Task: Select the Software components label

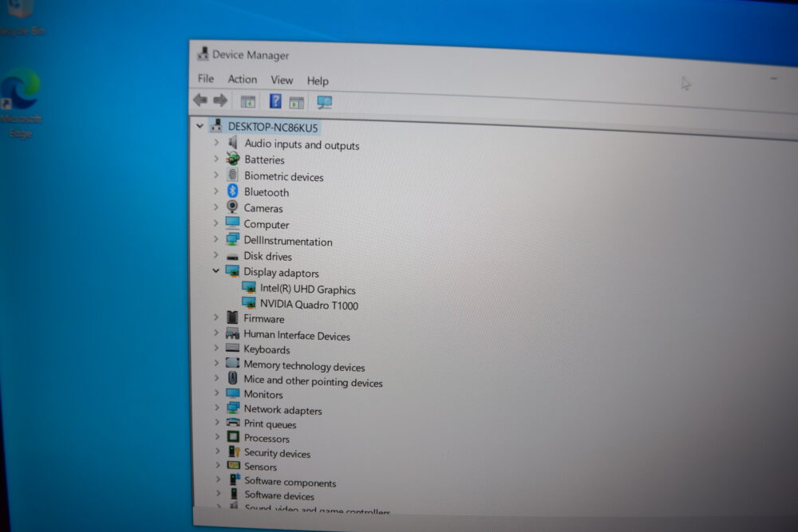Action: tap(290, 482)
